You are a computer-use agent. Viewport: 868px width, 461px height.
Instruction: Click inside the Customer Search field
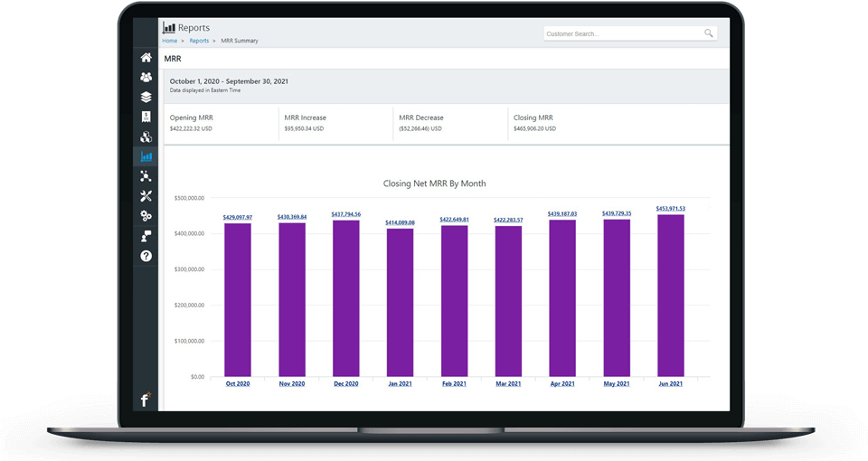pyautogui.click(x=622, y=33)
